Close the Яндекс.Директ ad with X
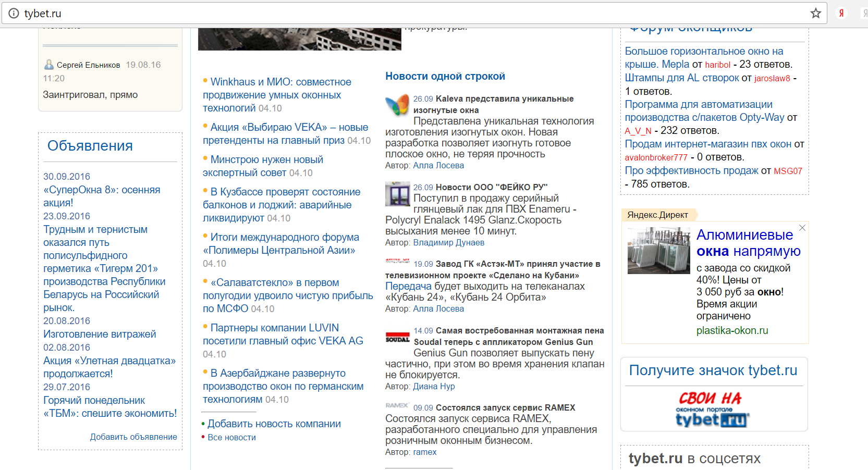This screenshot has height=470, width=868. 802,228
